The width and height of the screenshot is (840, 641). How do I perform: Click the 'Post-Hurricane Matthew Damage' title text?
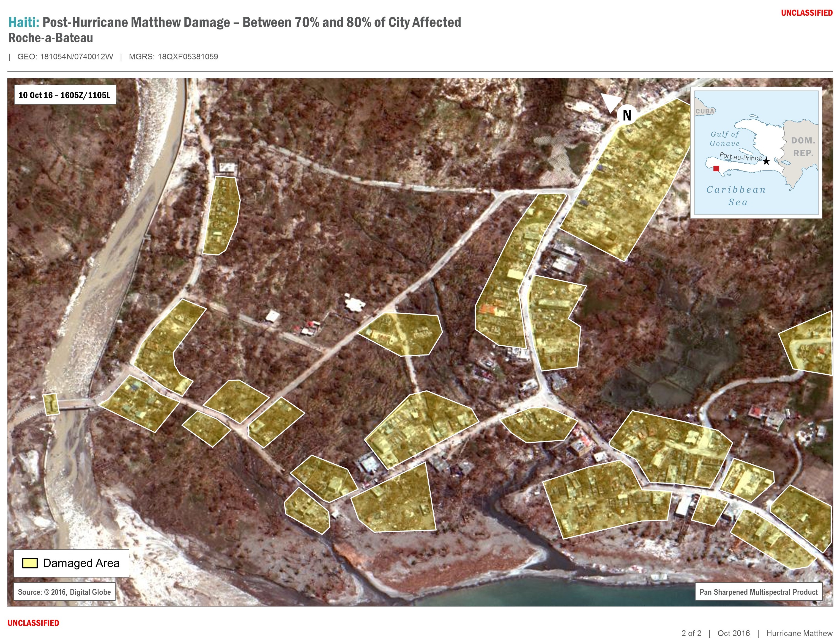pos(136,22)
